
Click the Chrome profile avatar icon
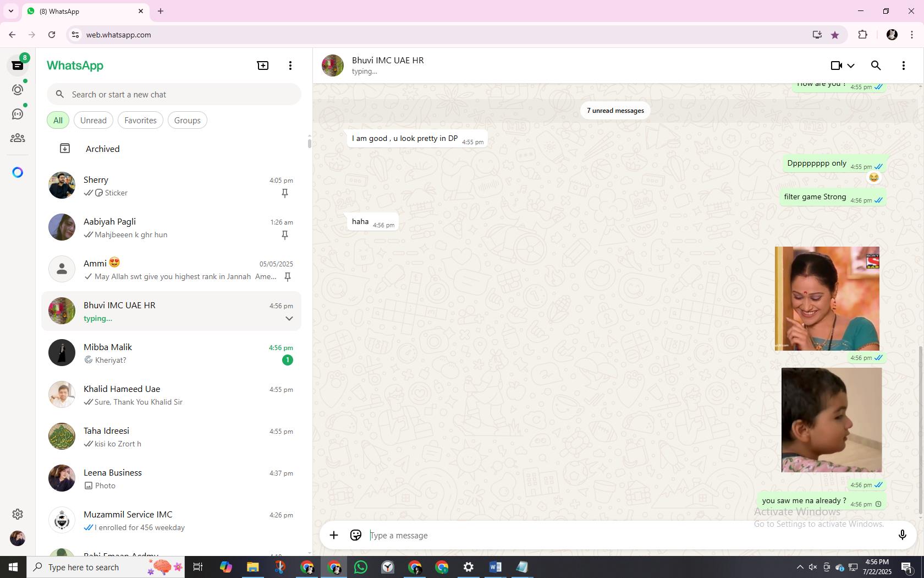[x=892, y=35]
